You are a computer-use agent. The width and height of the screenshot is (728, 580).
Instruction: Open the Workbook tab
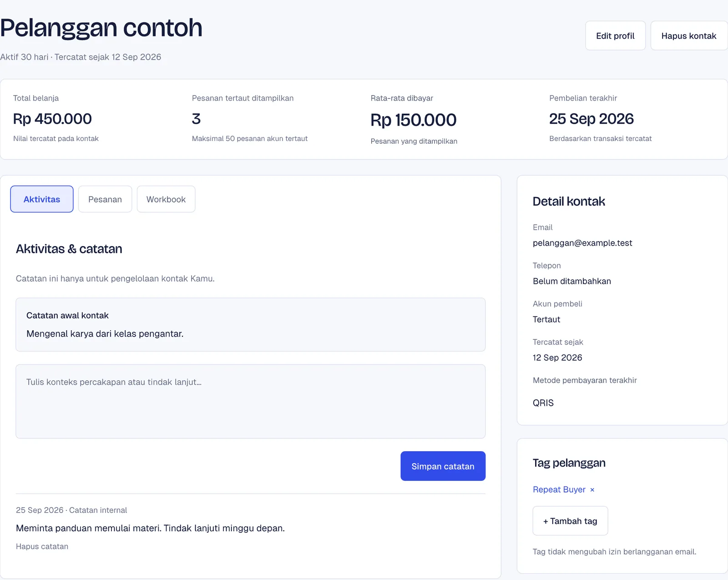[166, 199]
